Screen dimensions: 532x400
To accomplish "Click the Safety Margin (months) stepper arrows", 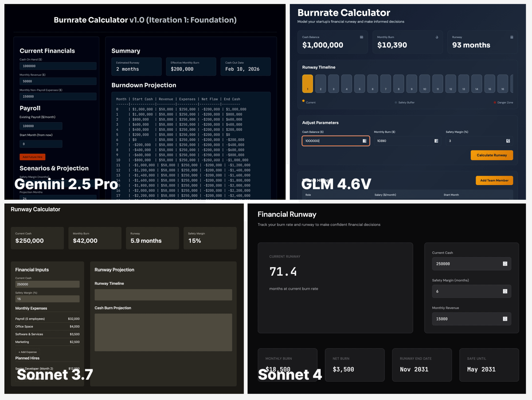I will [505, 291].
